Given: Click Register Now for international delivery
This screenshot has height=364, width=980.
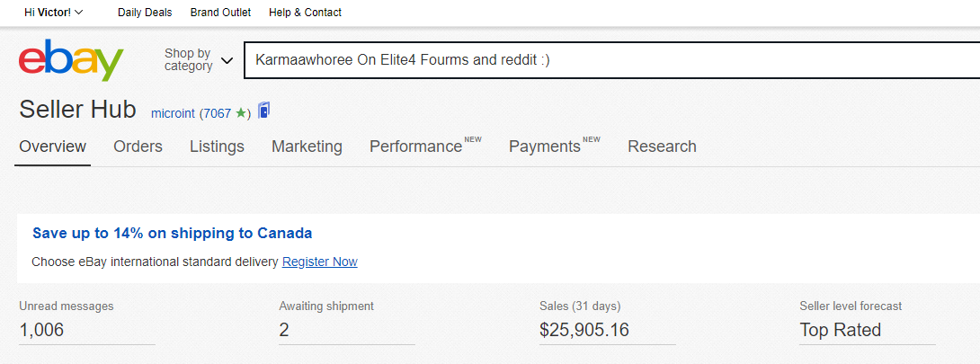Looking at the screenshot, I should tap(319, 262).
